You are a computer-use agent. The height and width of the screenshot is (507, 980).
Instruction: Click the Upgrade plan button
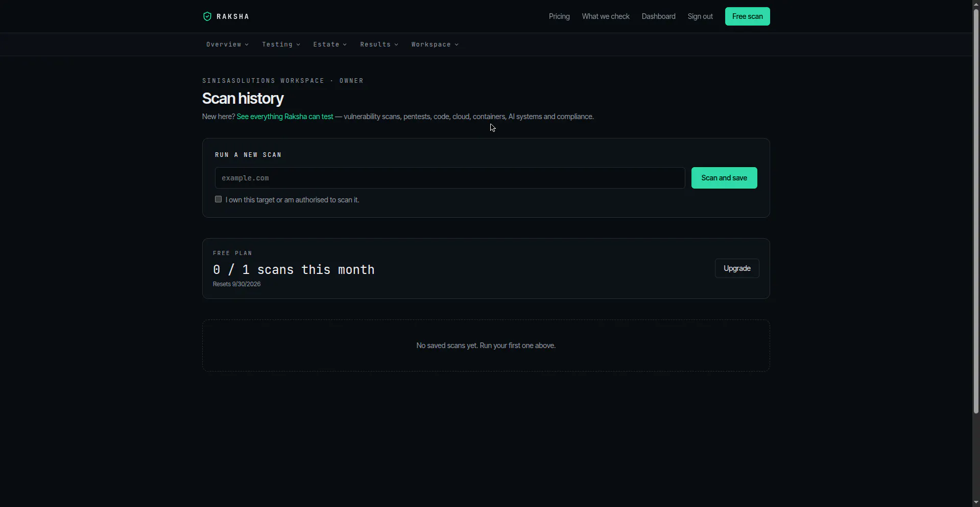point(737,268)
